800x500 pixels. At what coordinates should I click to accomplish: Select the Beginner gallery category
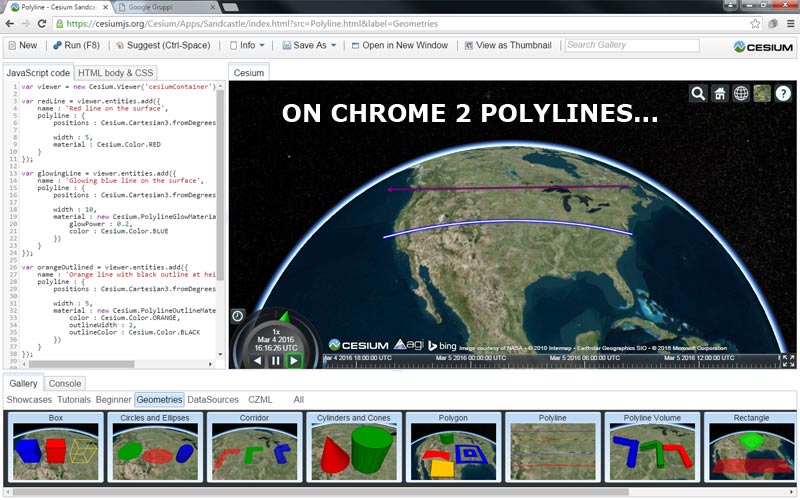coord(113,399)
